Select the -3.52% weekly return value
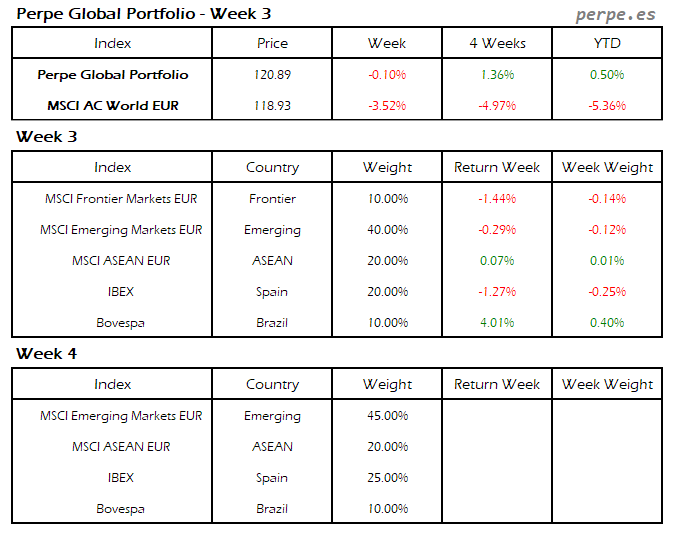 pos(387,105)
